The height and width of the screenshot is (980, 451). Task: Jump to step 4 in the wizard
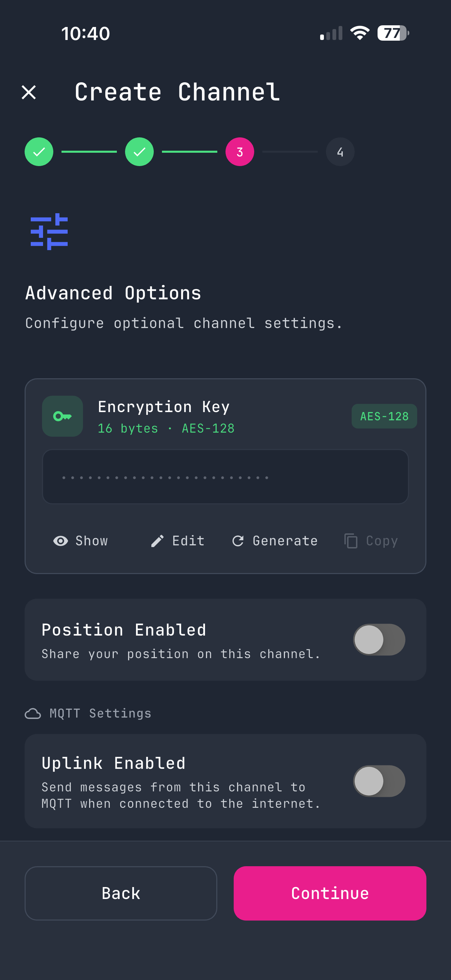[x=340, y=151]
